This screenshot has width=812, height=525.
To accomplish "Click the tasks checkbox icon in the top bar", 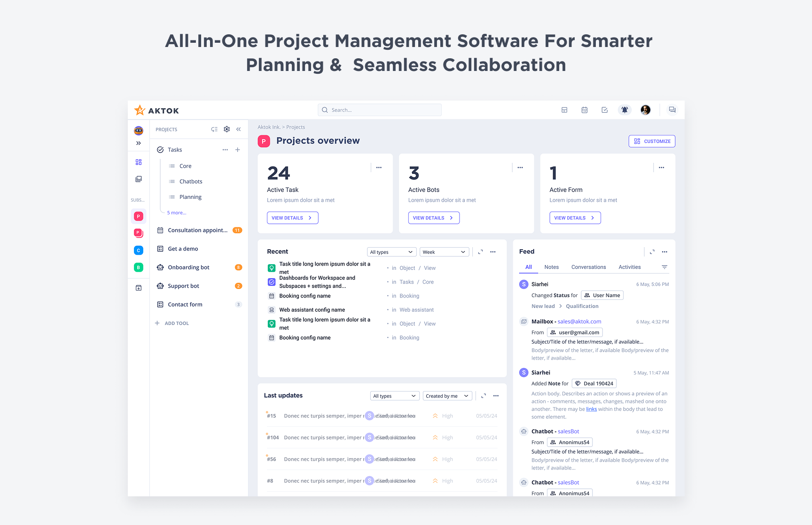I will coord(604,110).
